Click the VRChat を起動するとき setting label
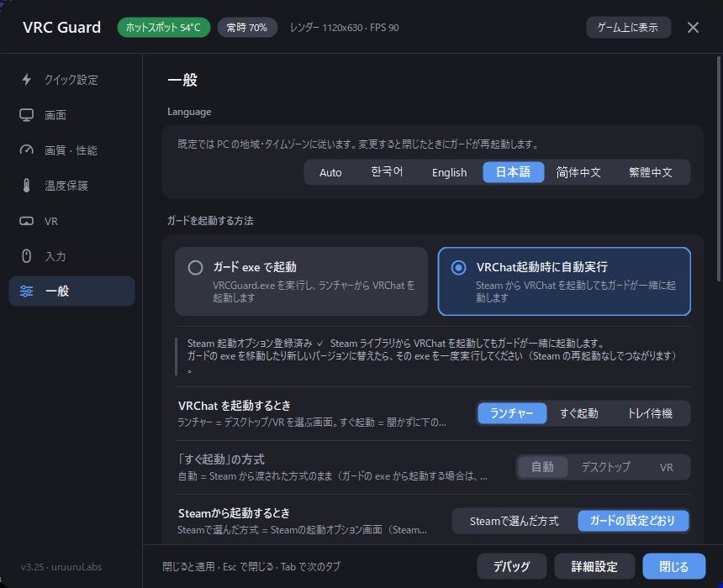 click(x=235, y=406)
